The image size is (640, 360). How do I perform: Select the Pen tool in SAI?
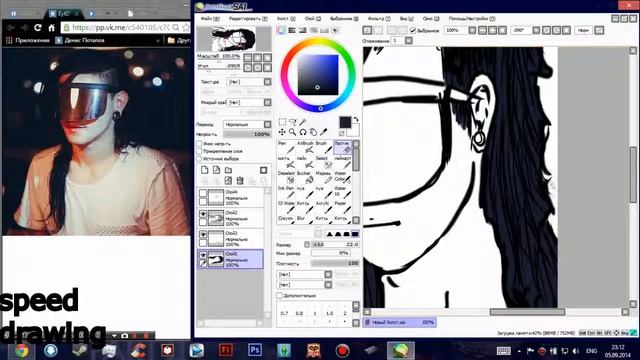tap(285, 147)
